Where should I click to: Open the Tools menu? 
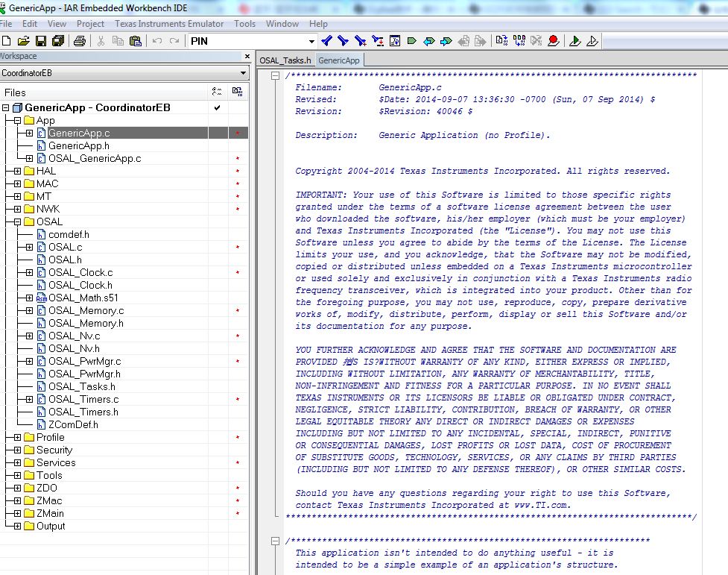pyautogui.click(x=244, y=24)
